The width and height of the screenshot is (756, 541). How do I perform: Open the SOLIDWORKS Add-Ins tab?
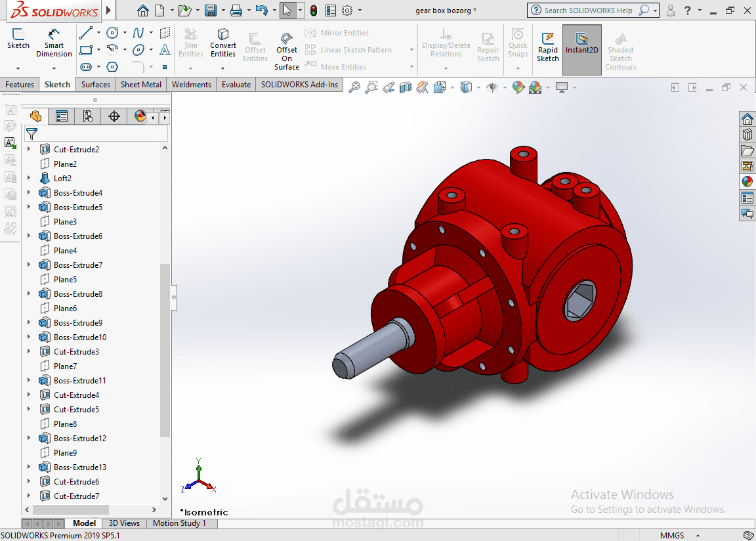pyautogui.click(x=299, y=85)
